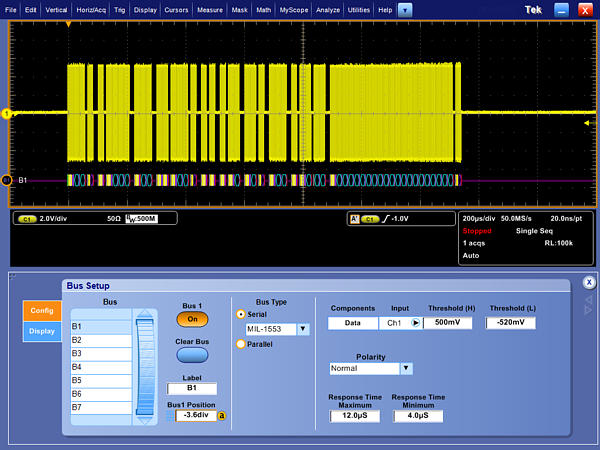Select bus B3 in the Bus list
The height and width of the screenshot is (450, 600).
pos(100,353)
